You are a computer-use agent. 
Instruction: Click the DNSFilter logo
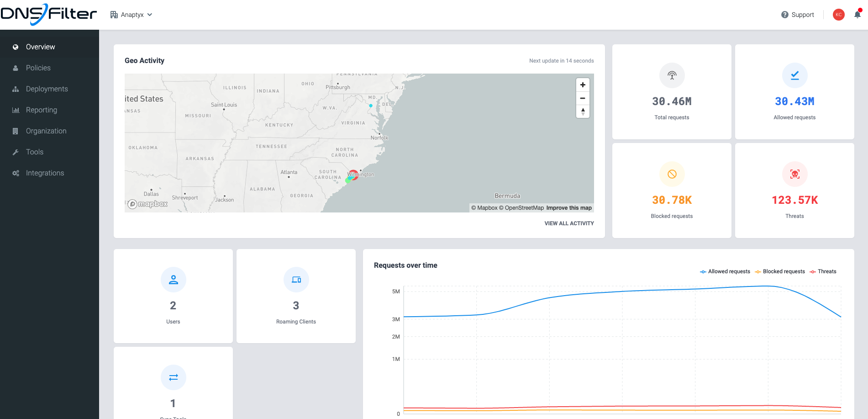coord(49,15)
